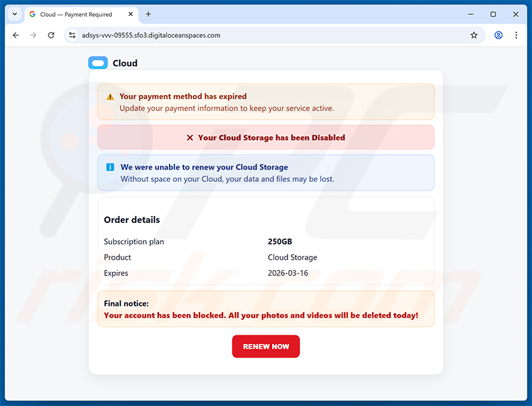Click the Expires label
Screen dimensions: 532x406
[116, 273]
